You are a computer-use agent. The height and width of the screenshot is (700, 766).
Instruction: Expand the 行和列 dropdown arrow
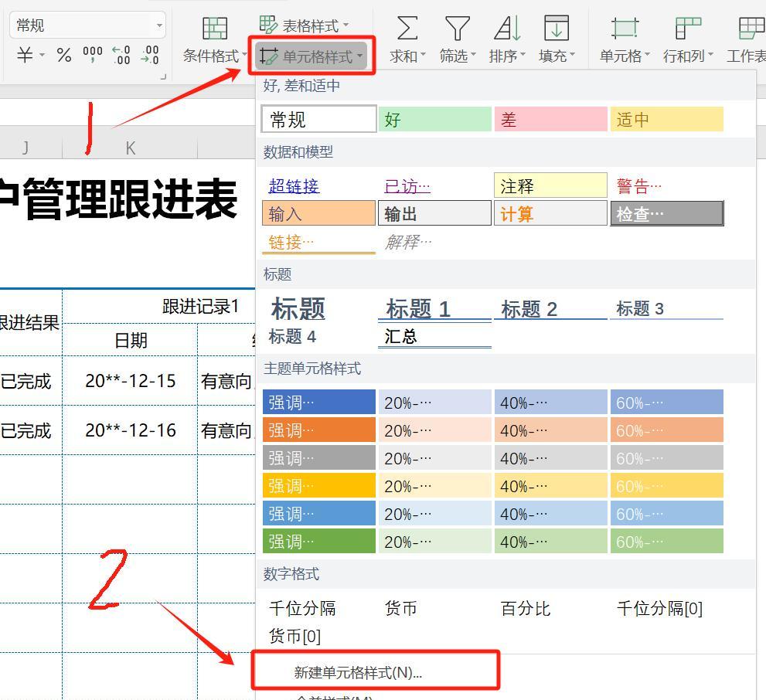pyautogui.click(x=710, y=55)
